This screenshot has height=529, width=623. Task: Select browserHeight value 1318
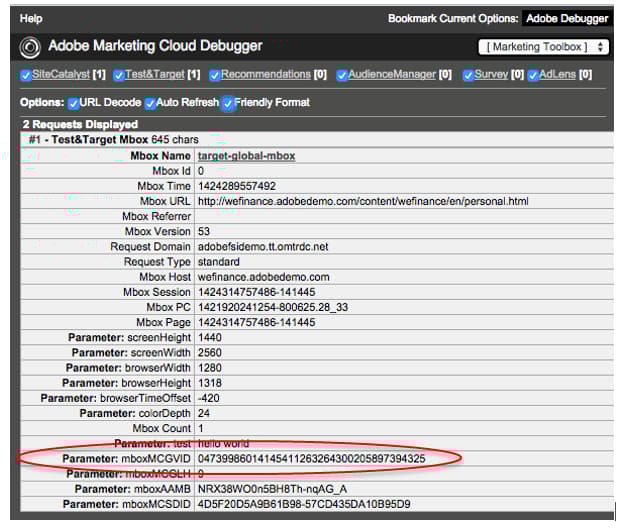coord(210,383)
